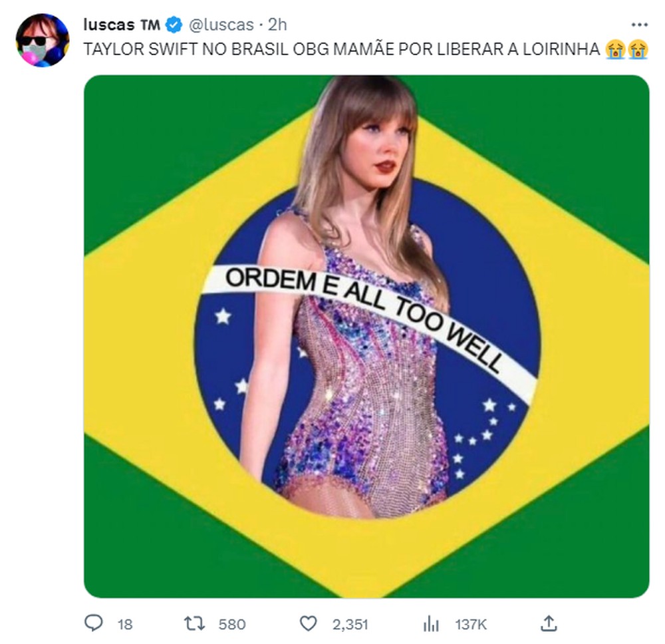Click the reply speech bubble icon

[x=95, y=624]
